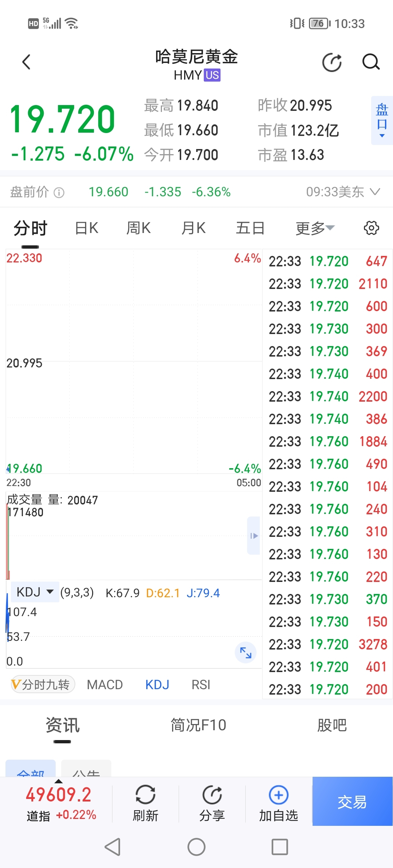Image resolution: width=393 pixels, height=868 pixels.
Task: Tap the share icon beside search
Action: pos(332,62)
